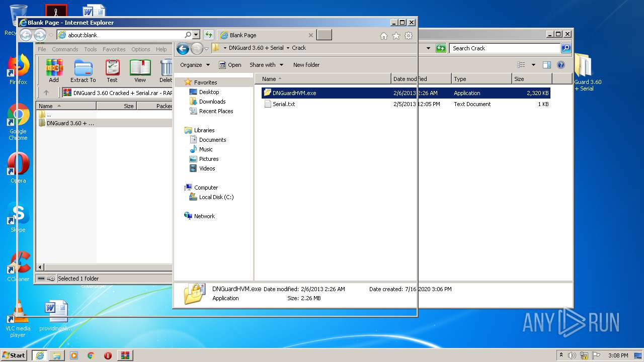Click the Start button
Image resolution: width=644 pixels, height=362 pixels.
[x=14, y=355]
